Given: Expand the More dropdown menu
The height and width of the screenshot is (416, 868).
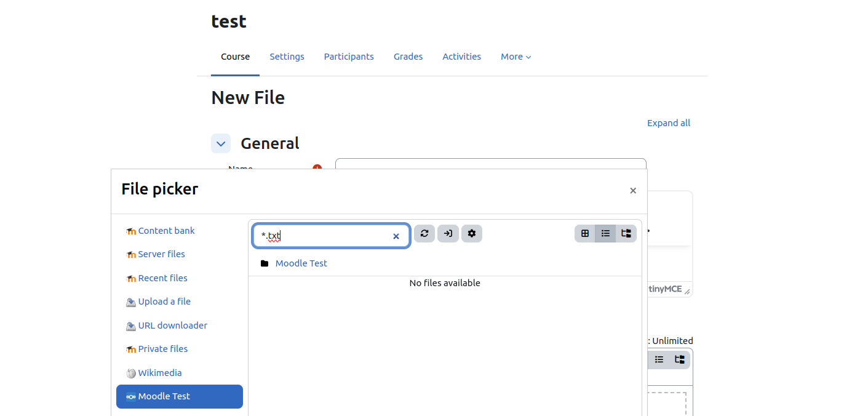Looking at the screenshot, I should (x=516, y=57).
